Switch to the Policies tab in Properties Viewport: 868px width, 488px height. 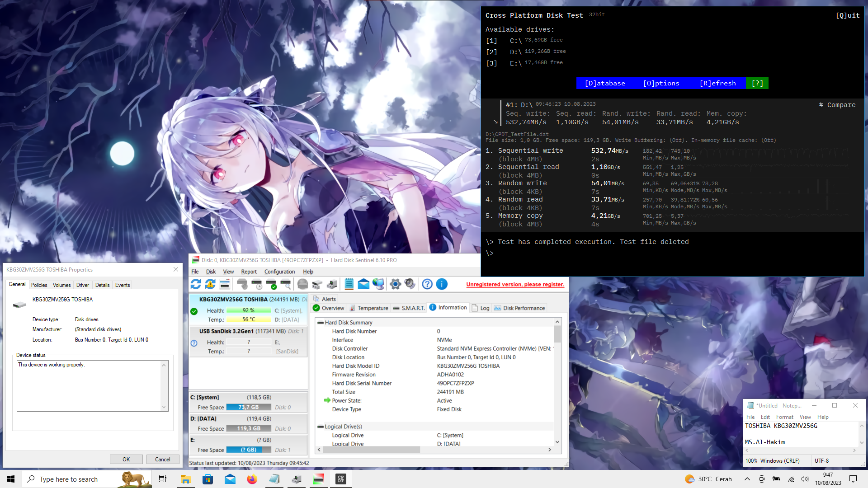[x=39, y=285]
